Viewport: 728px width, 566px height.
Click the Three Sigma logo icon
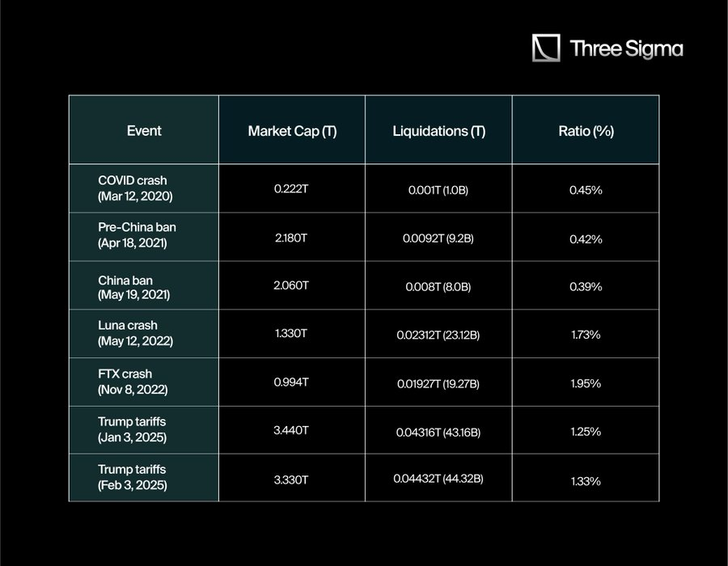point(546,48)
